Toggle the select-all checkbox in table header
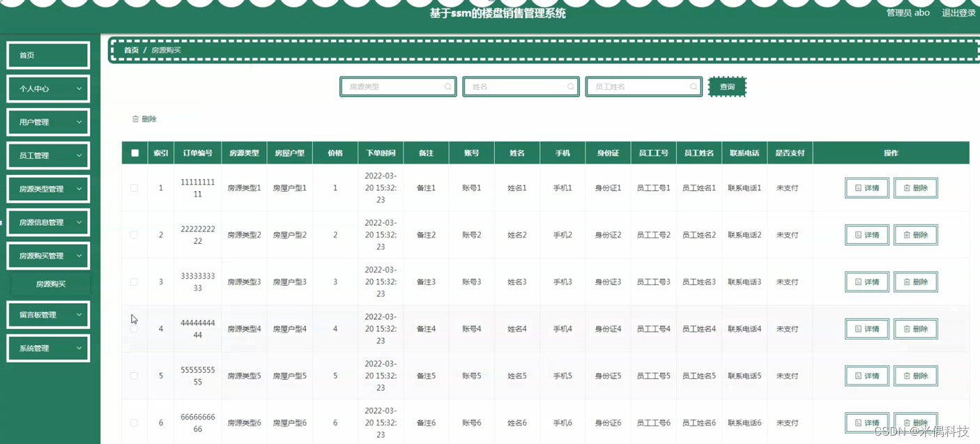The width and height of the screenshot is (980, 444). pos(135,153)
